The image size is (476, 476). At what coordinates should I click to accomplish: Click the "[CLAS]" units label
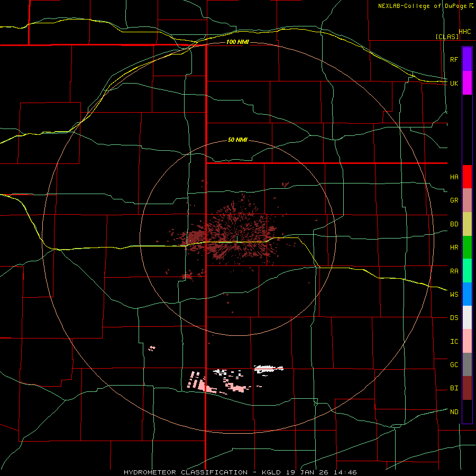447,36
